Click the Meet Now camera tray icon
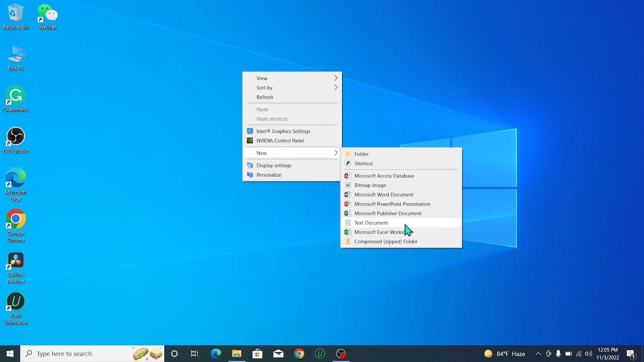Image resolution: width=644 pixels, height=362 pixels. click(548, 354)
